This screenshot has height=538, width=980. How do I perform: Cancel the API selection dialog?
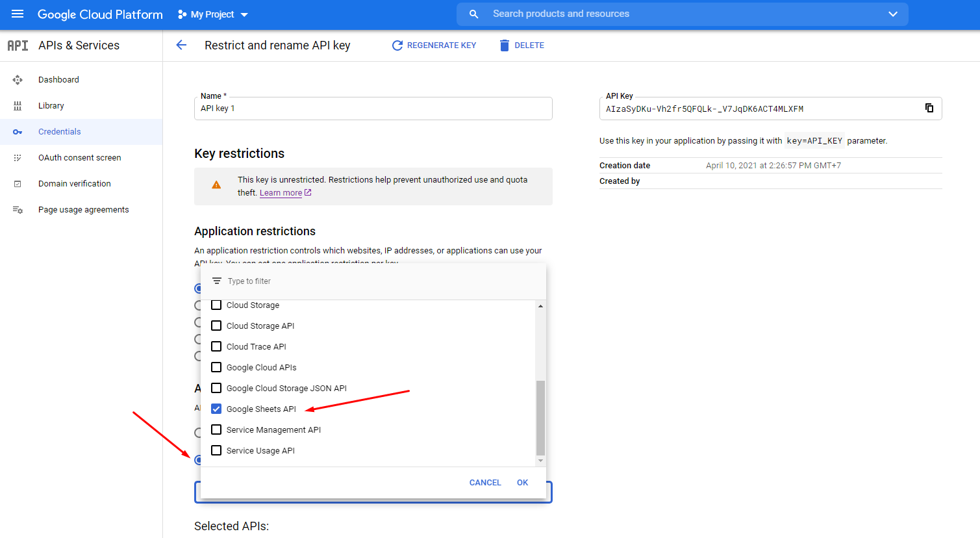pos(485,482)
